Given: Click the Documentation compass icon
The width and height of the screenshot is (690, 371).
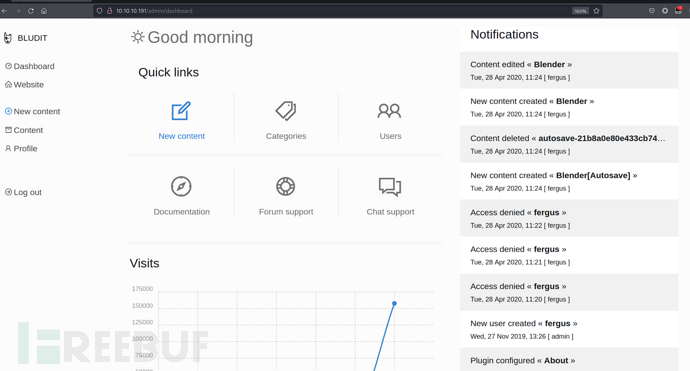Looking at the screenshot, I should point(181,186).
